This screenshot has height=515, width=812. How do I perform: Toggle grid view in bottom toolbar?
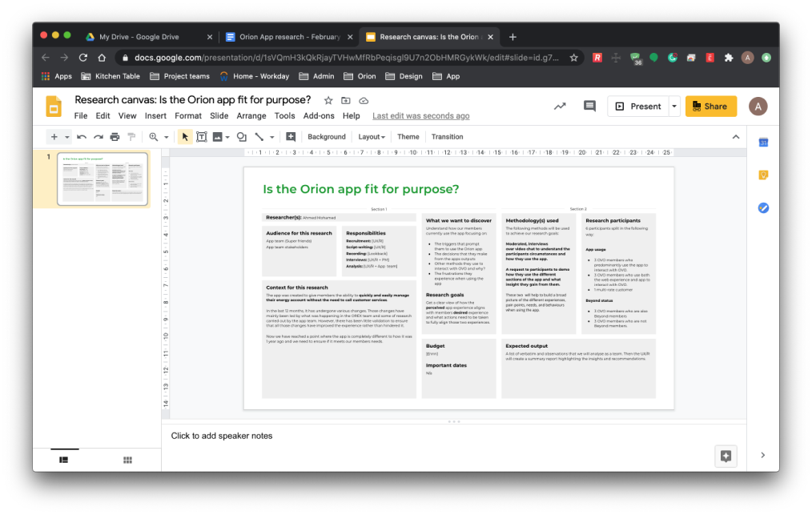[126, 459]
